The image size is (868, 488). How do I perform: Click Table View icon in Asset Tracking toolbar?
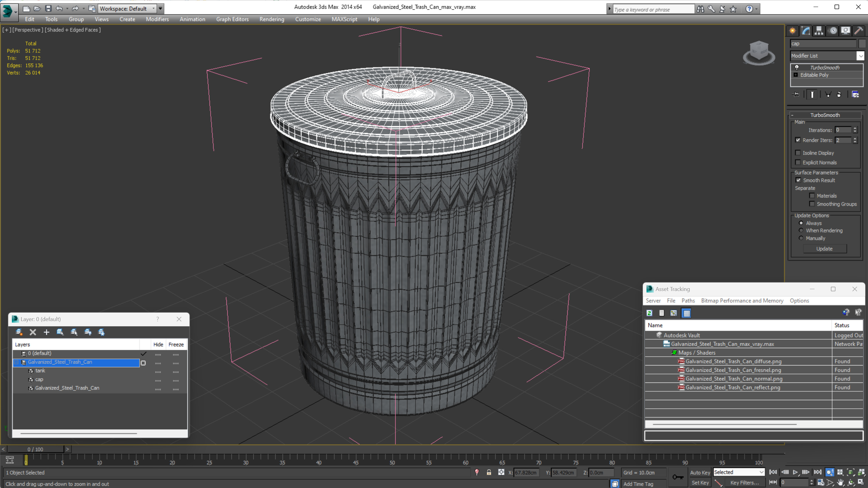686,313
